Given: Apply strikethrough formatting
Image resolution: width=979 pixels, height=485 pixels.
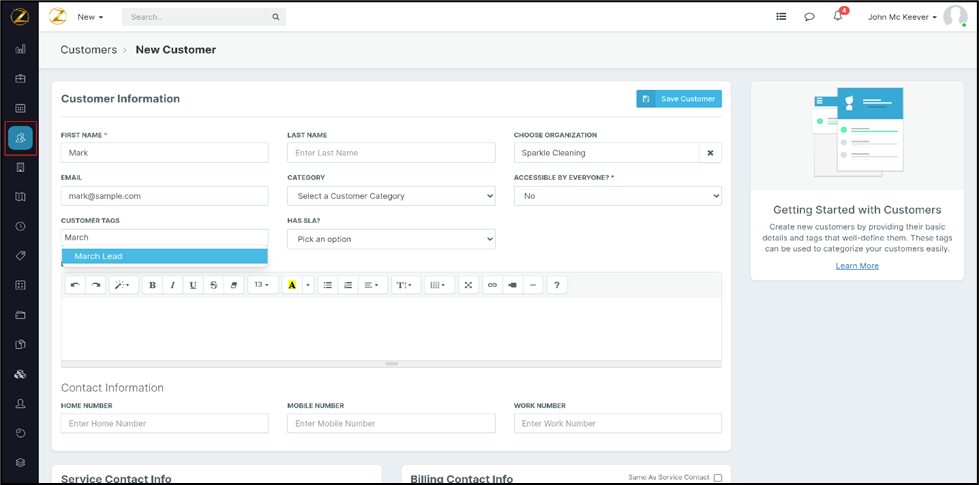Looking at the screenshot, I should click(214, 285).
